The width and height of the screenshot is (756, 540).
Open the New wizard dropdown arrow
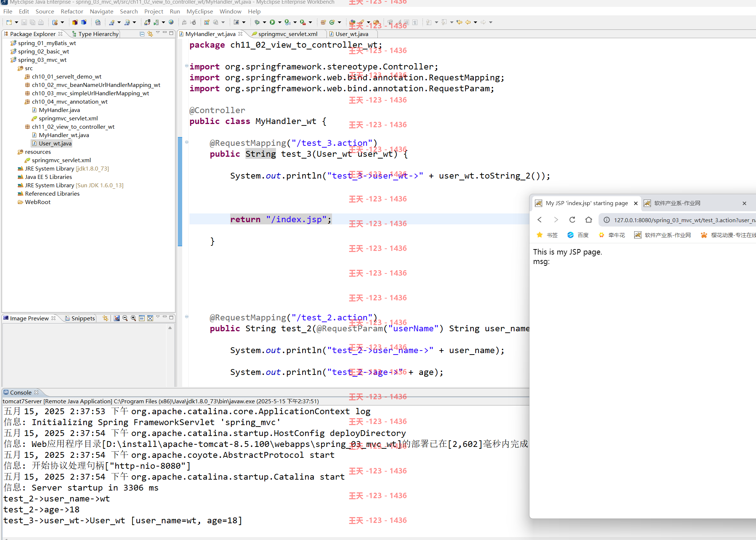pos(16,23)
